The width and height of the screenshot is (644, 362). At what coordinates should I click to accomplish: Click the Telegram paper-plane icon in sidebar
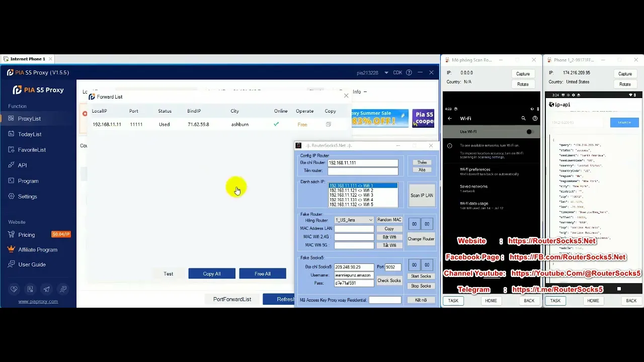coord(47,289)
